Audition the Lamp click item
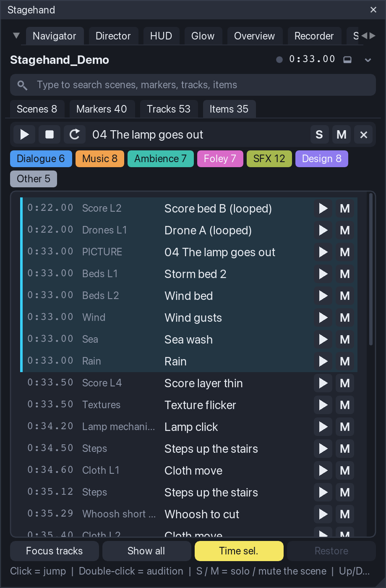 (323, 427)
